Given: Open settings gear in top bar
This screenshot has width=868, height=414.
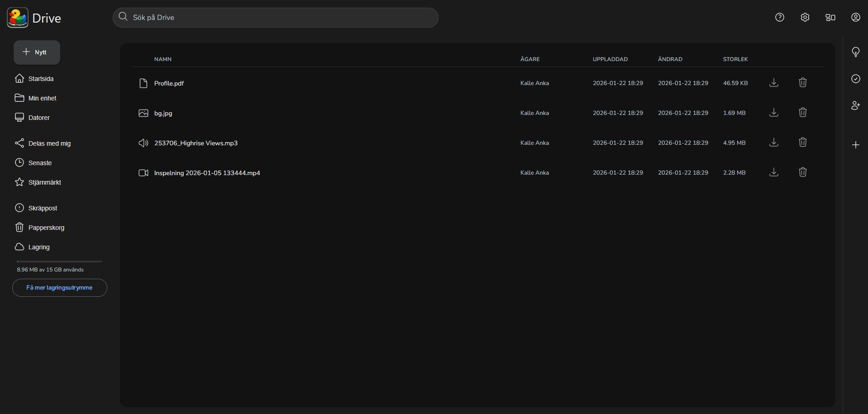Looking at the screenshot, I should [x=805, y=17].
